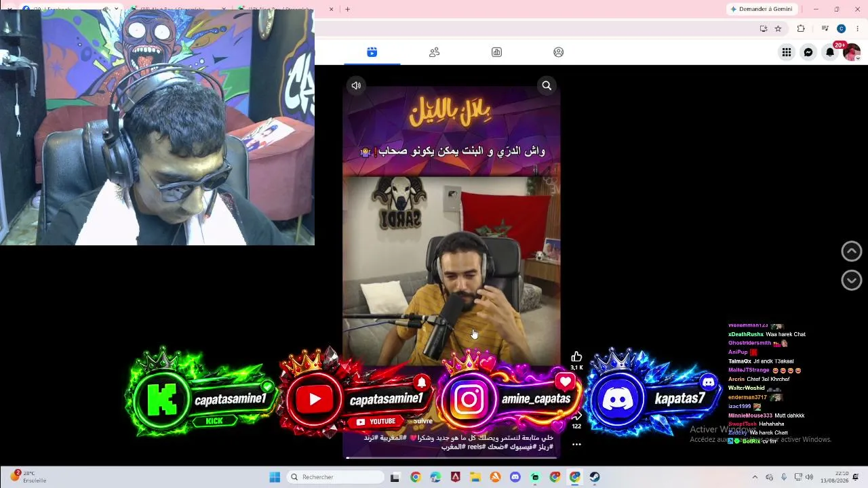The width and height of the screenshot is (868, 488).
Task: Open the Chrome profile avatar
Action: point(841,28)
